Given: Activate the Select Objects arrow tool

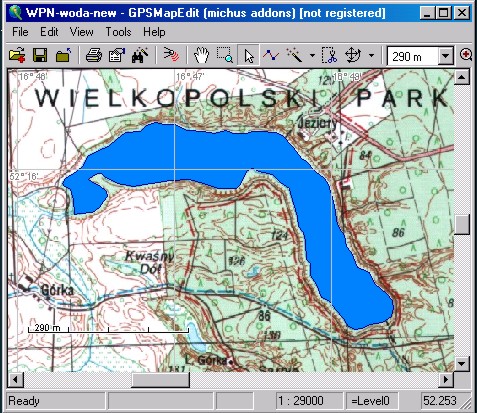Looking at the screenshot, I should pyautogui.click(x=249, y=56).
